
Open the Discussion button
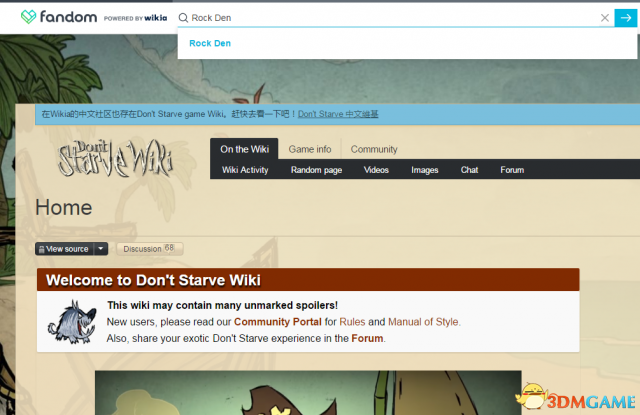pyautogui.click(x=149, y=249)
